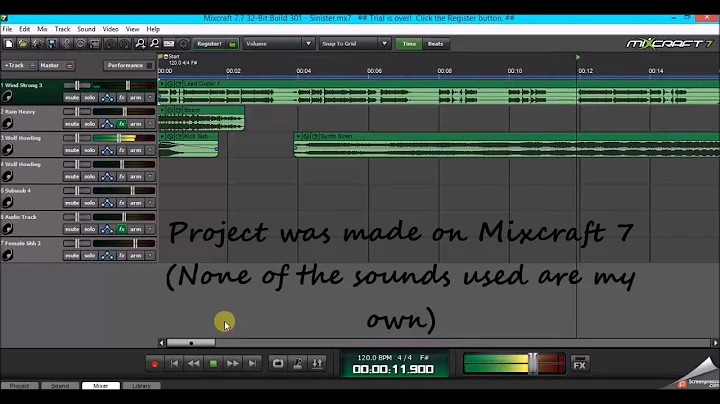Open a project with the folder icon
Viewport: 720px width, 404px height.
[23, 44]
